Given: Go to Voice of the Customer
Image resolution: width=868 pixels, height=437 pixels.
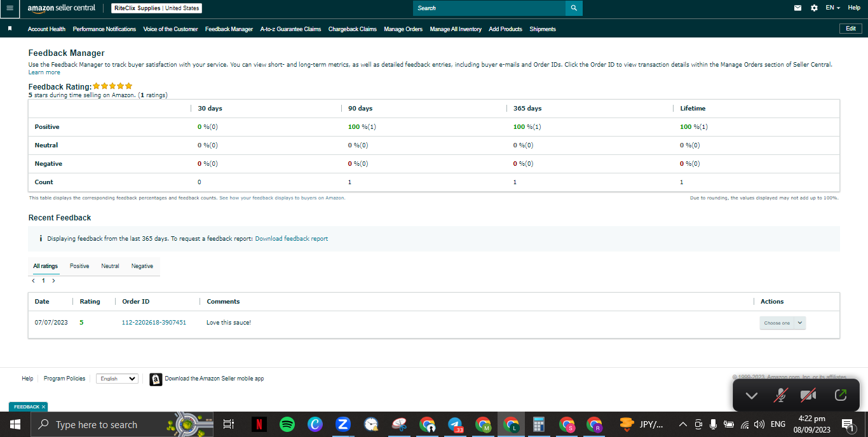Looking at the screenshot, I should pos(170,29).
